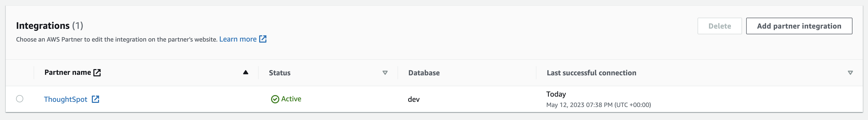Click the dev database cell

point(414,99)
